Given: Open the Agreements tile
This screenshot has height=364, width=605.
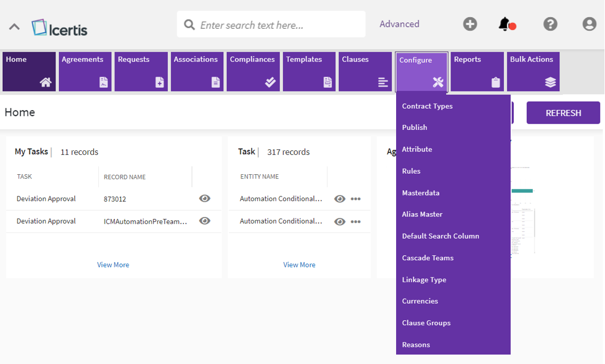Looking at the screenshot, I should pyautogui.click(x=85, y=72).
